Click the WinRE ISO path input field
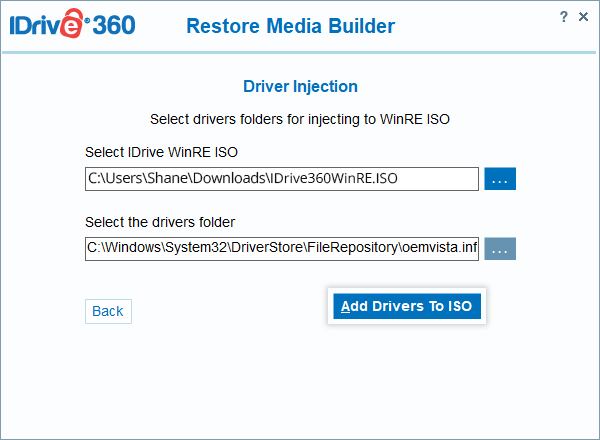 [x=282, y=179]
